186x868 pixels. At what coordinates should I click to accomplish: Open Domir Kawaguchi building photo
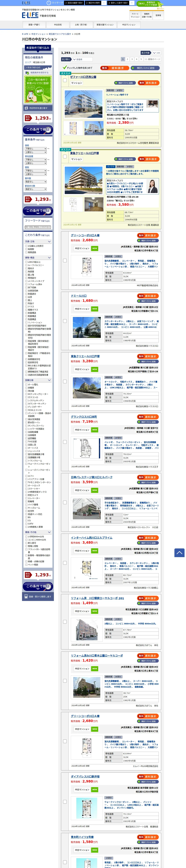[87, 327]
